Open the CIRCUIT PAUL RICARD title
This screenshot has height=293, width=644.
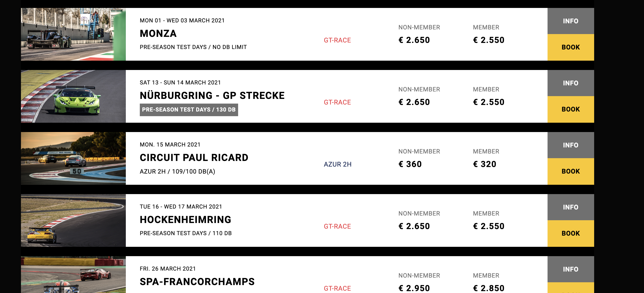[194, 158]
